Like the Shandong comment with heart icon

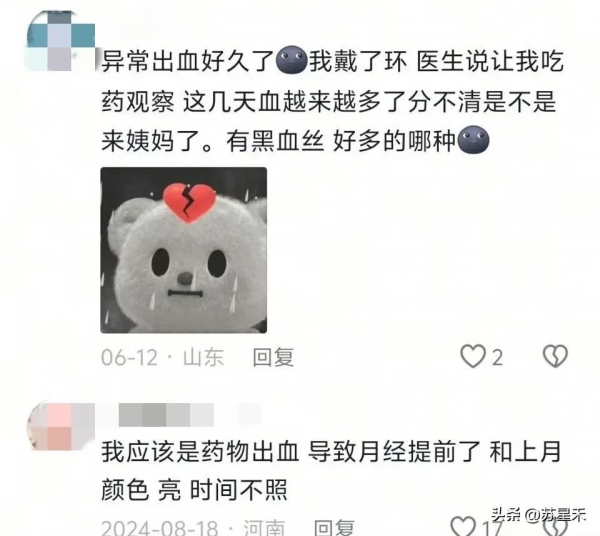click(473, 356)
